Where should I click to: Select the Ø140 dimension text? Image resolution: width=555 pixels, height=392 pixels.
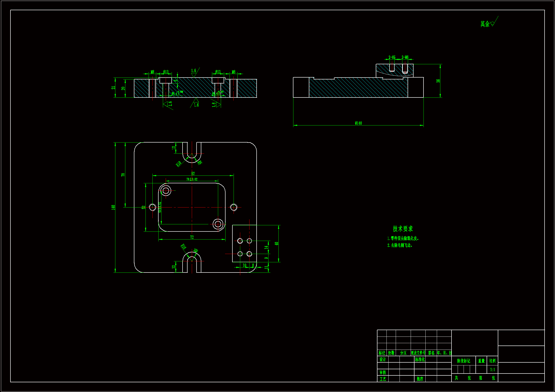(358, 123)
